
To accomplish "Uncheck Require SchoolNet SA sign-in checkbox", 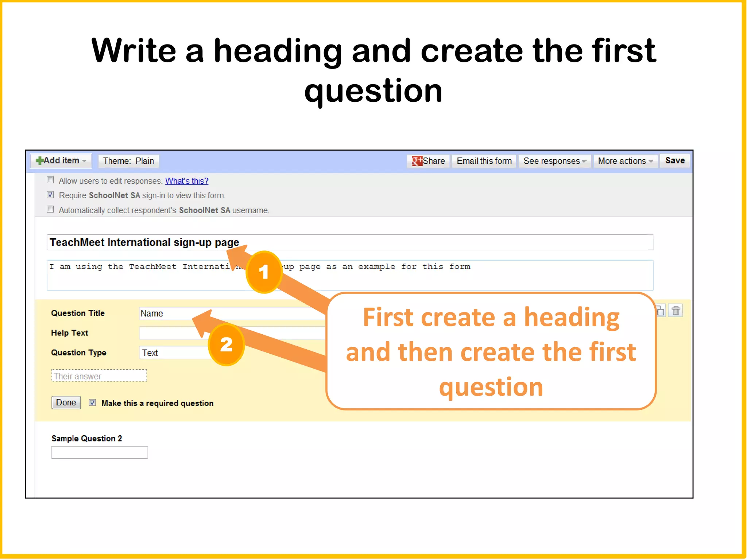I will click(50, 195).
